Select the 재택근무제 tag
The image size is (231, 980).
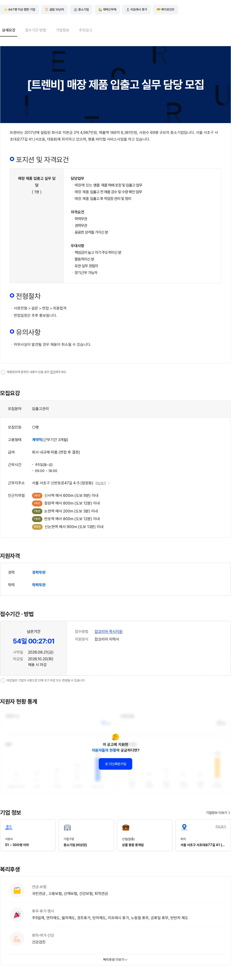click(x=107, y=10)
